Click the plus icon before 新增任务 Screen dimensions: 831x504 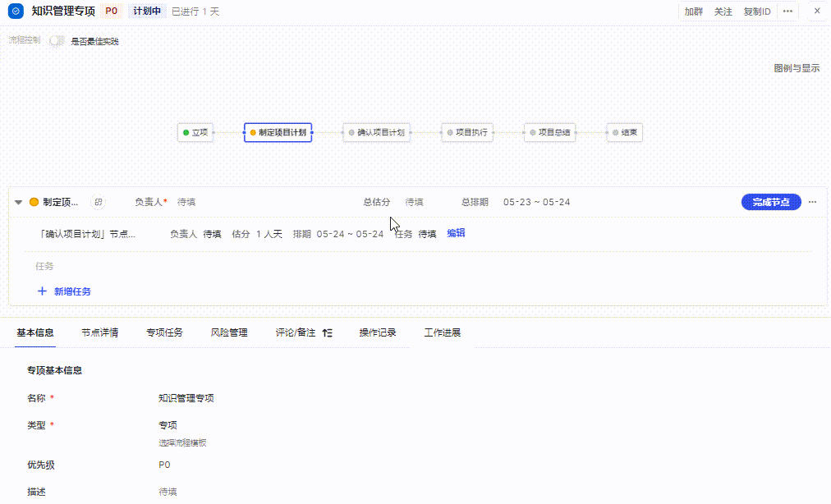pyautogui.click(x=42, y=291)
